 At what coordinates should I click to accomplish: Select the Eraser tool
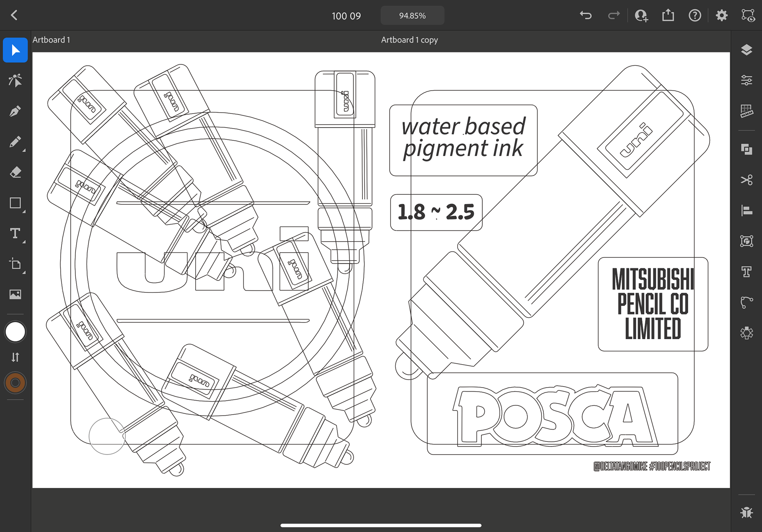pyautogui.click(x=15, y=172)
